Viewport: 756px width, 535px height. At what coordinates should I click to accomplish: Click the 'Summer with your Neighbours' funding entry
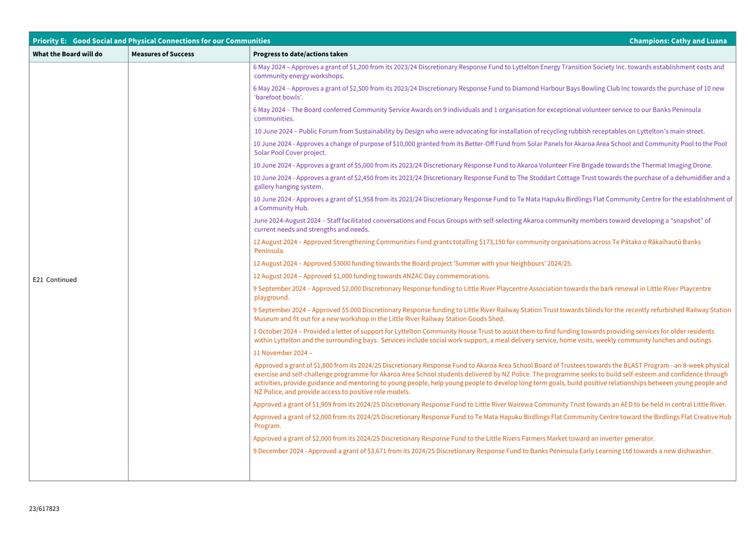(x=413, y=264)
